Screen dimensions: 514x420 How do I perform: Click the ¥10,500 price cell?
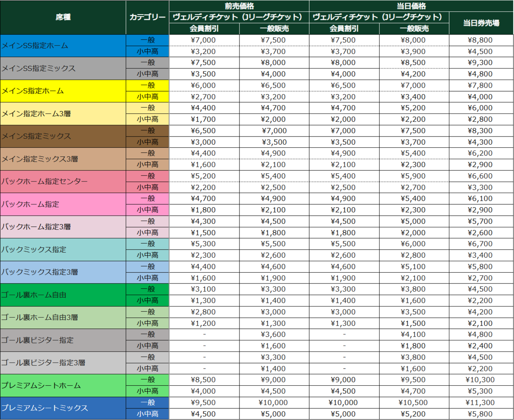point(414,402)
